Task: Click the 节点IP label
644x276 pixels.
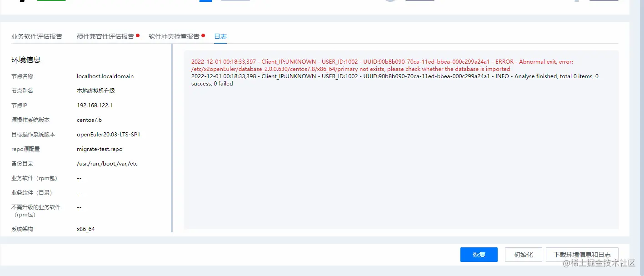Action: point(20,105)
